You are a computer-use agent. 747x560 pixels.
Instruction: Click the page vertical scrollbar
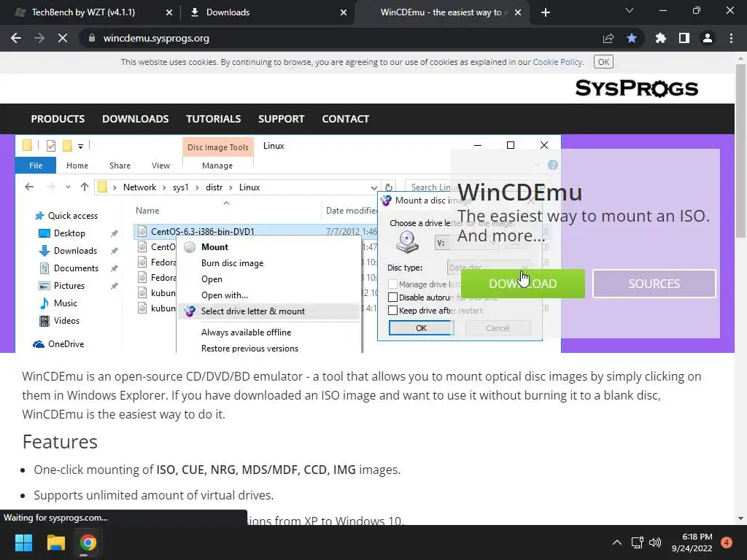(x=740, y=150)
